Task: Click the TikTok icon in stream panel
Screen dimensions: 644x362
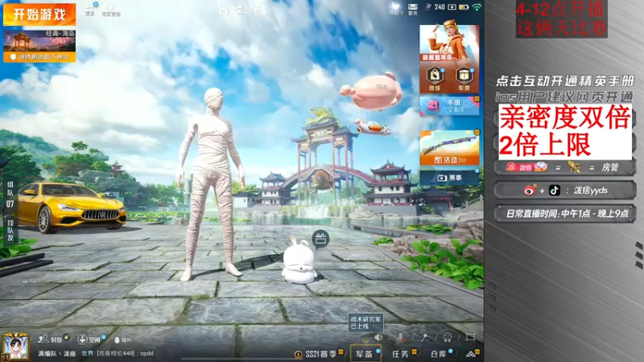Action: click(x=554, y=191)
